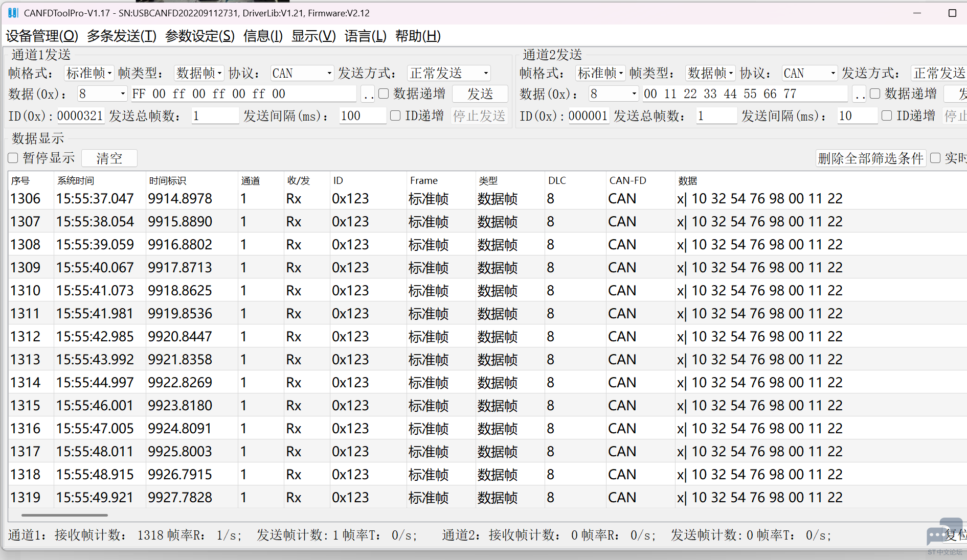Viewport: 967px width, 560px height.
Task: Open the 参数设定(S) menu
Action: point(199,36)
